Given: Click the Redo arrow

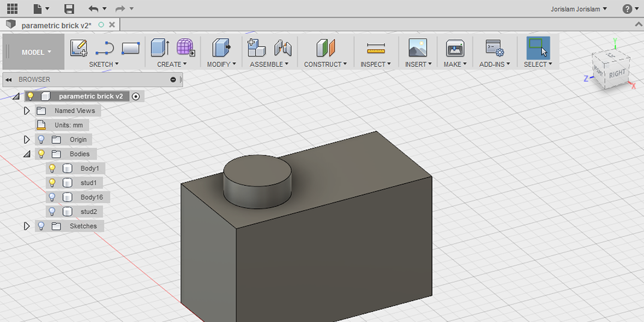Looking at the screenshot, I should pyautogui.click(x=121, y=9).
